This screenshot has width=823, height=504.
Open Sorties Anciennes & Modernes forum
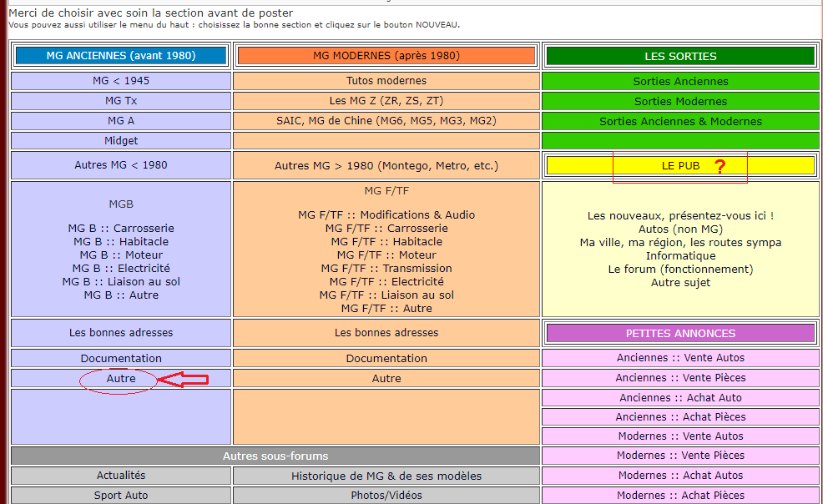(x=680, y=121)
